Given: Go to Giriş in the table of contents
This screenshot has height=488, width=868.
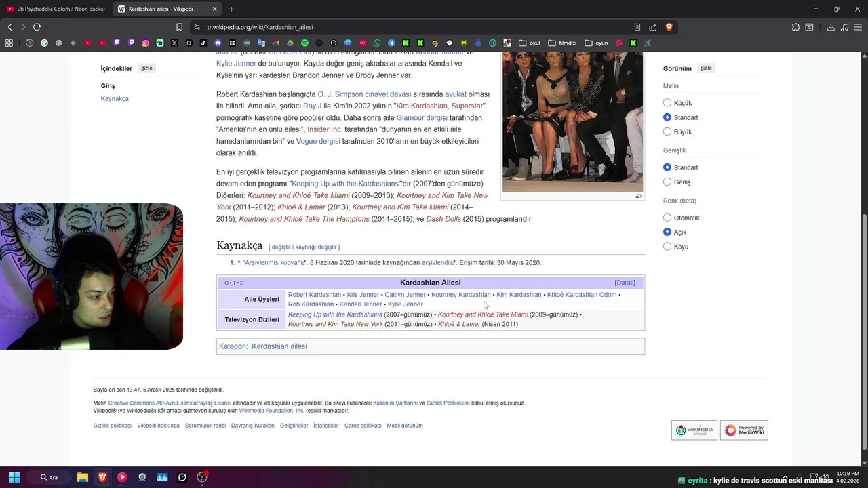Looking at the screenshot, I should coord(108,86).
